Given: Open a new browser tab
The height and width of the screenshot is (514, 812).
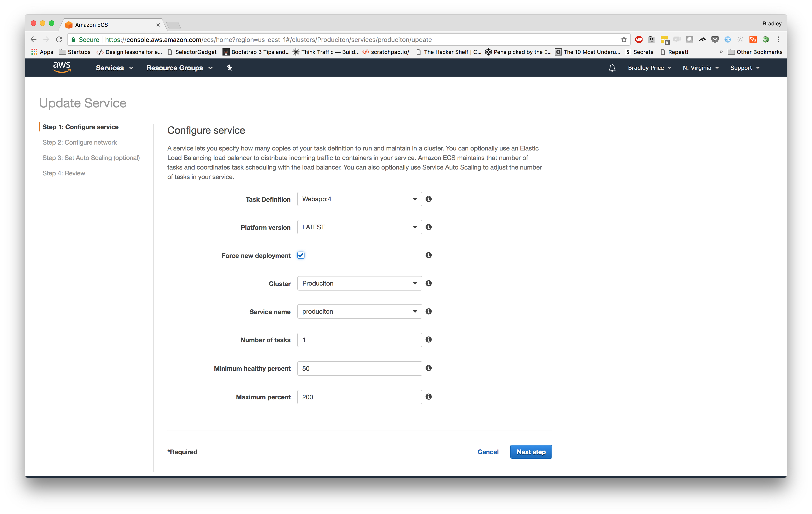Looking at the screenshot, I should pyautogui.click(x=174, y=25).
